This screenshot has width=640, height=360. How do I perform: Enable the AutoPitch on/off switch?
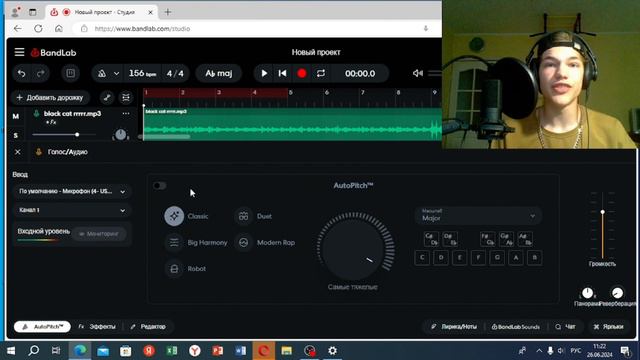click(160, 186)
